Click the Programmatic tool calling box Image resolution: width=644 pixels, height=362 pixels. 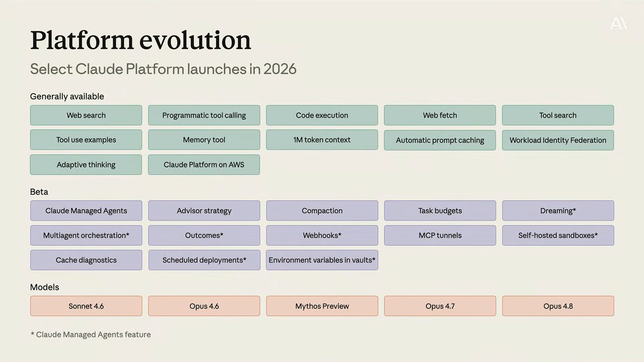coord(204,115)
